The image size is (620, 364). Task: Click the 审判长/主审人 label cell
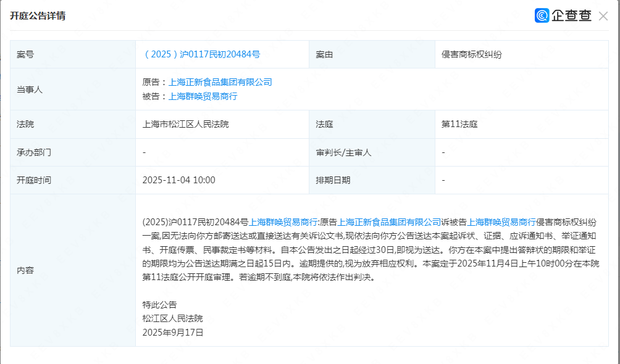(343, 152)
